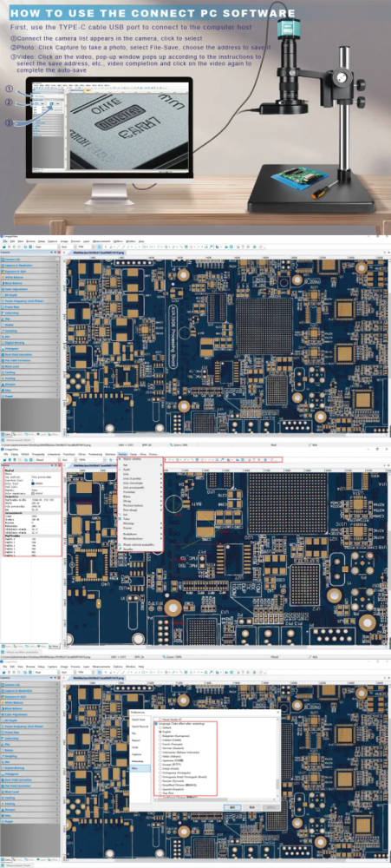Click Black Level row in bottom screenshot sidebar
This screenshot has height=868, width=391.
[29, 792]
